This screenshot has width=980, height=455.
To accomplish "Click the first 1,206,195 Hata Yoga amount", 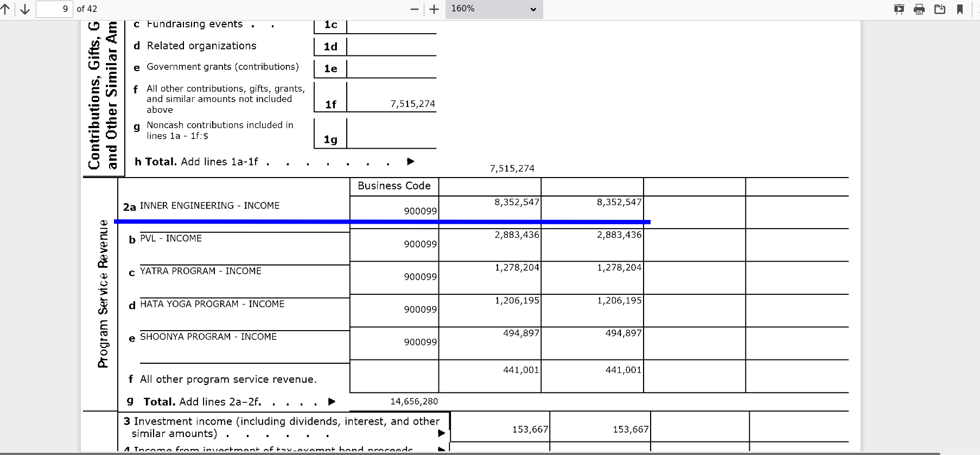I will [x=517, y=300].
